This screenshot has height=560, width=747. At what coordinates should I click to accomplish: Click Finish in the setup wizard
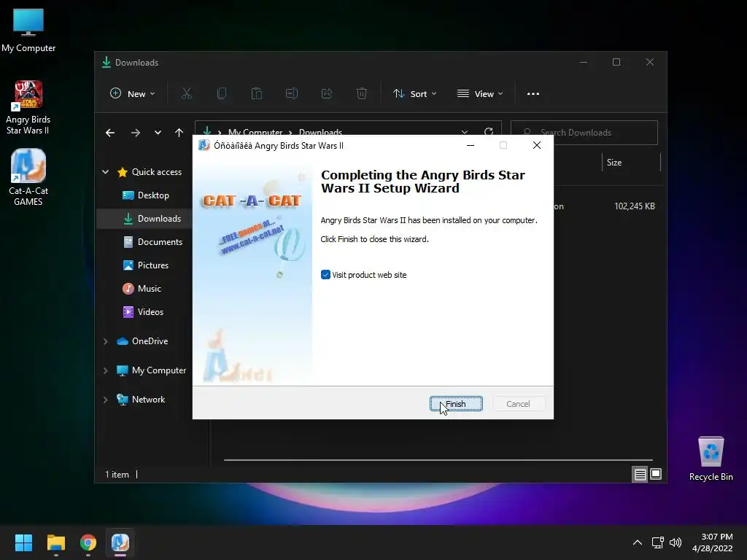click(x=456, y=404)
